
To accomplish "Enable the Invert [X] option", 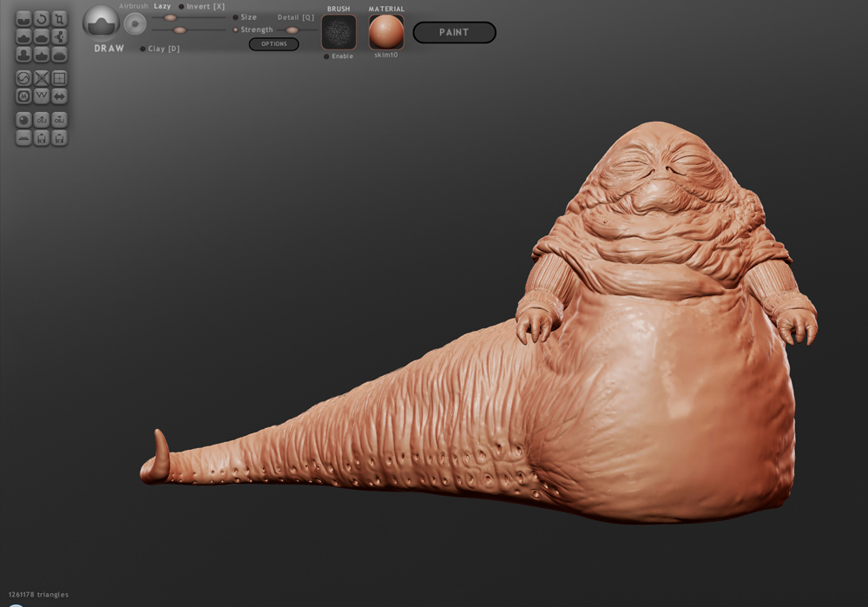I will pyautogui.click(x=201, y=7).
